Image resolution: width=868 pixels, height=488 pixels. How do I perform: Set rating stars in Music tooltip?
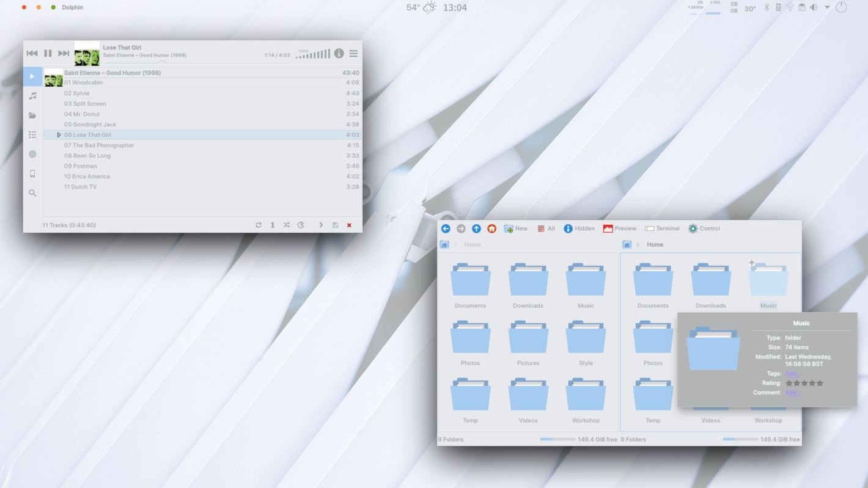(x=804, y=383)
